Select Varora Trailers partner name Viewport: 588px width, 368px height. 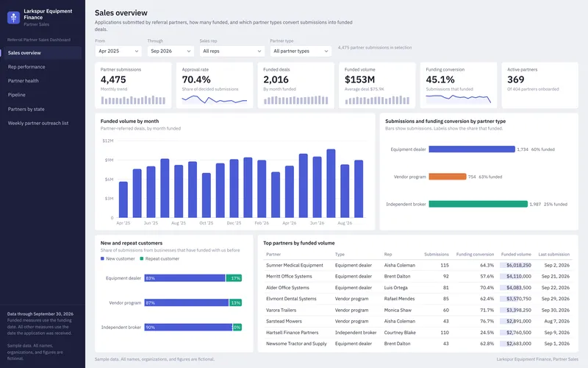point(282,310)
